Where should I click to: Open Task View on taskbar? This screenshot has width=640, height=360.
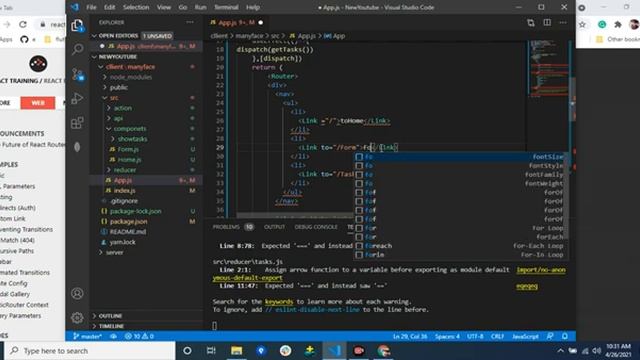pos(211,351)
